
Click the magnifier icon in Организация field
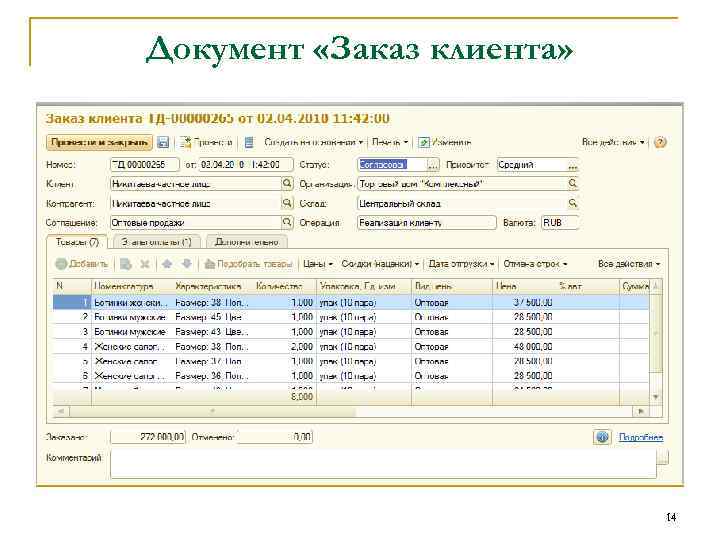pyautogui.click(x=573, y=184)
